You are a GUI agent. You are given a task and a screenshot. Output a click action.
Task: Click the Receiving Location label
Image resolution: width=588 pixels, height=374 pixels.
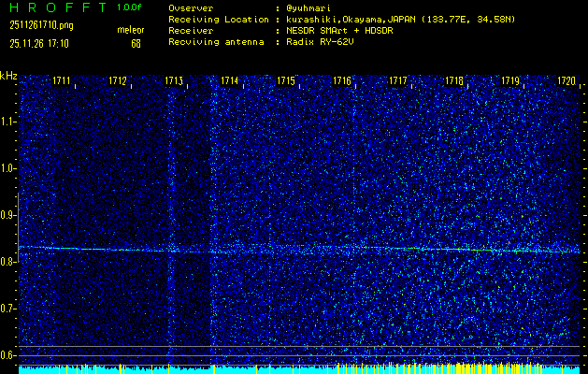pyautogui.click(x=219, y=20)
